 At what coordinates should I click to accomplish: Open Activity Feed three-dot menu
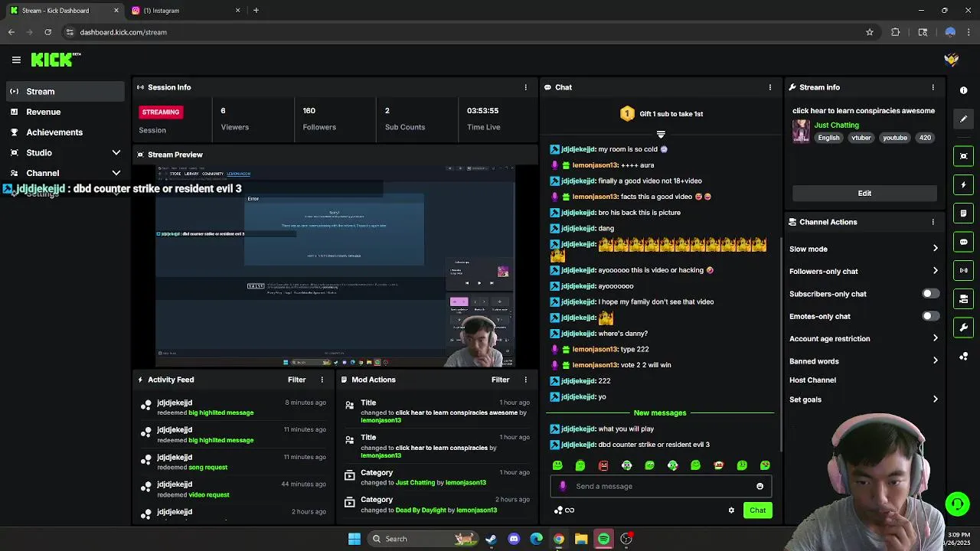click(x=322, y=380)
